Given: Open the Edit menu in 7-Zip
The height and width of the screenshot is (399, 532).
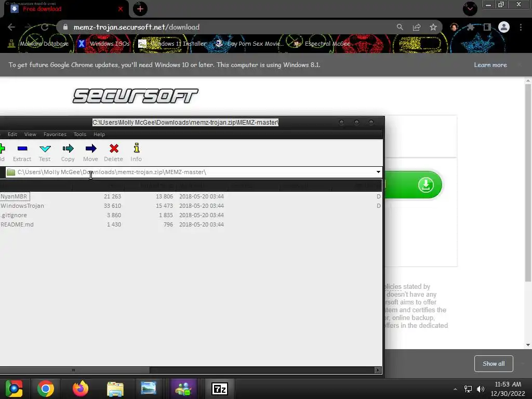Looking at the screenshot, I should pos(12,135).
